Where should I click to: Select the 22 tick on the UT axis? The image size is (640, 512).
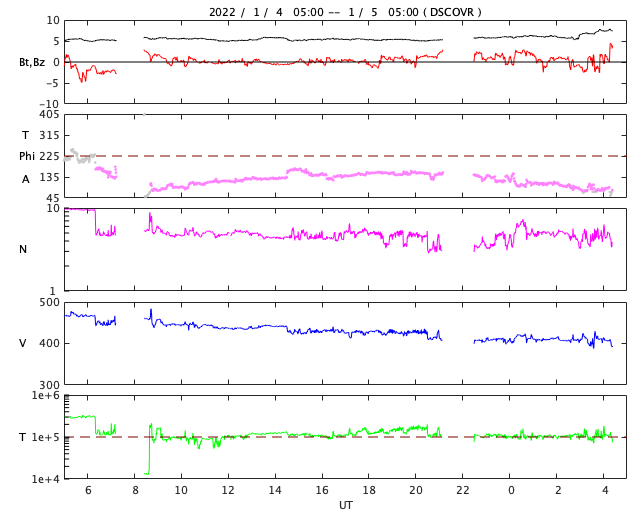(x=463, y=491)
